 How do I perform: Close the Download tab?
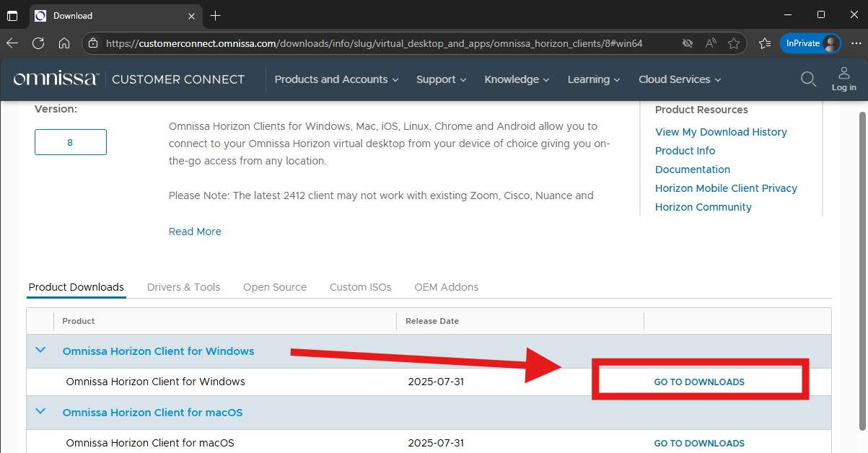191,15
